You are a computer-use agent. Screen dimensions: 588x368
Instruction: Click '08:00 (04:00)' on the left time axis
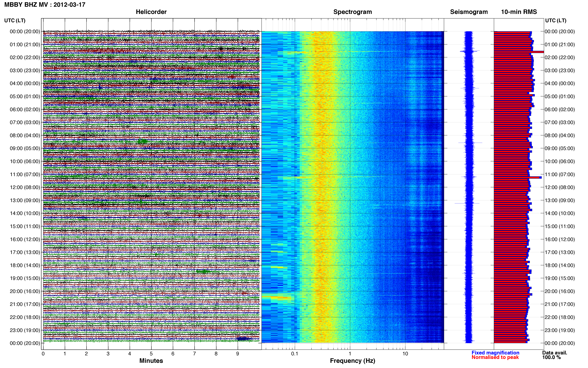click(x=25, y=135)
